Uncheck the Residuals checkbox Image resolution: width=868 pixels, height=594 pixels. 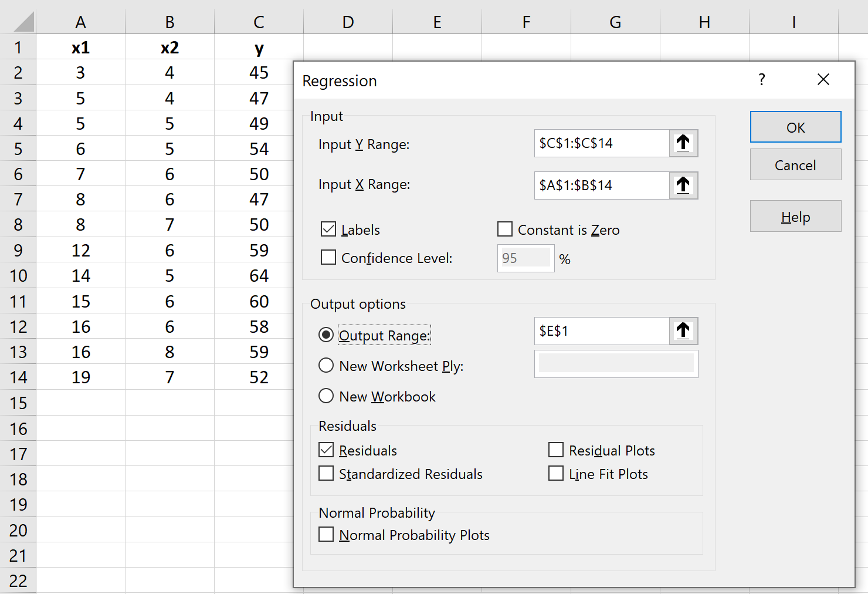click(x=326, y=450)
